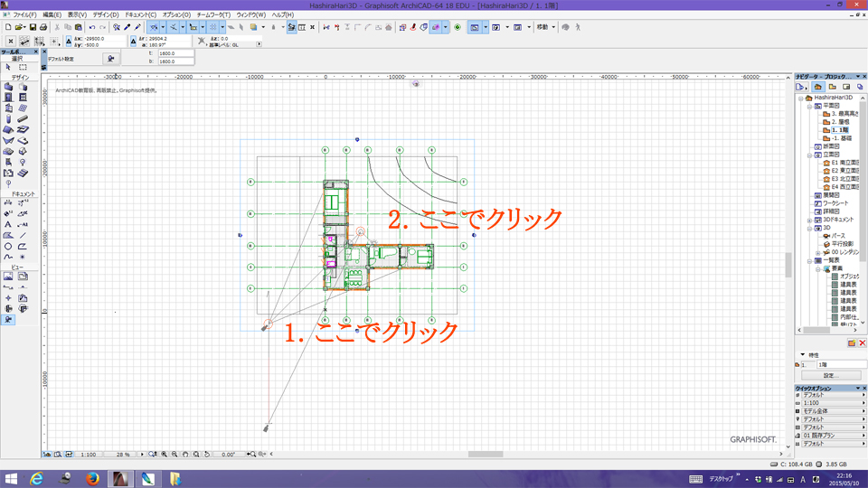
Task: Select the Figure tool in view section
Action: (8, 277)
